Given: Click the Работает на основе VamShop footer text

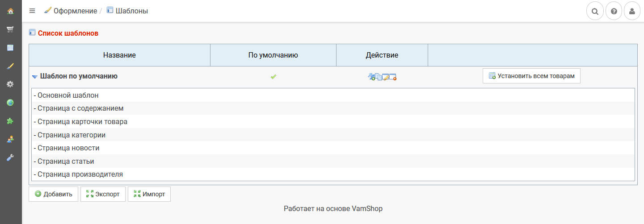Looking at the screenshot, I should [333, 208].
